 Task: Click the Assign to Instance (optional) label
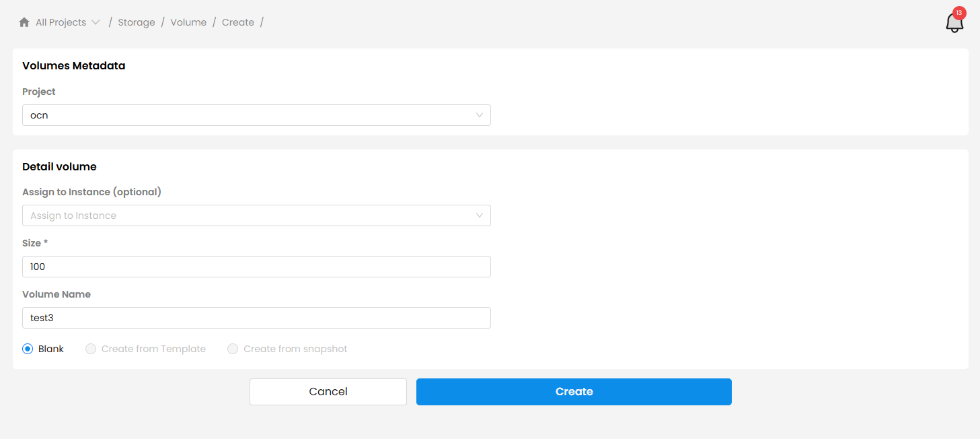tap(91, 192)
